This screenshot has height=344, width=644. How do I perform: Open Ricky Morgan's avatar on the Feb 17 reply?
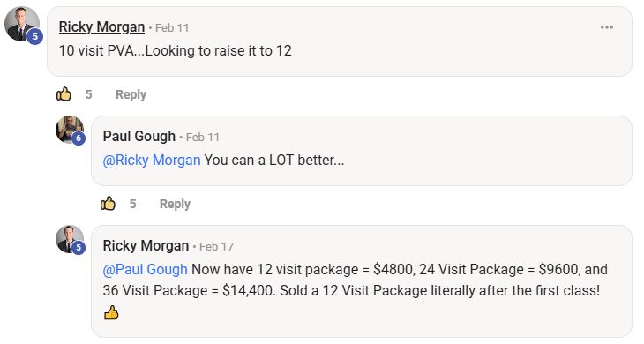click(x=70, y=239)
